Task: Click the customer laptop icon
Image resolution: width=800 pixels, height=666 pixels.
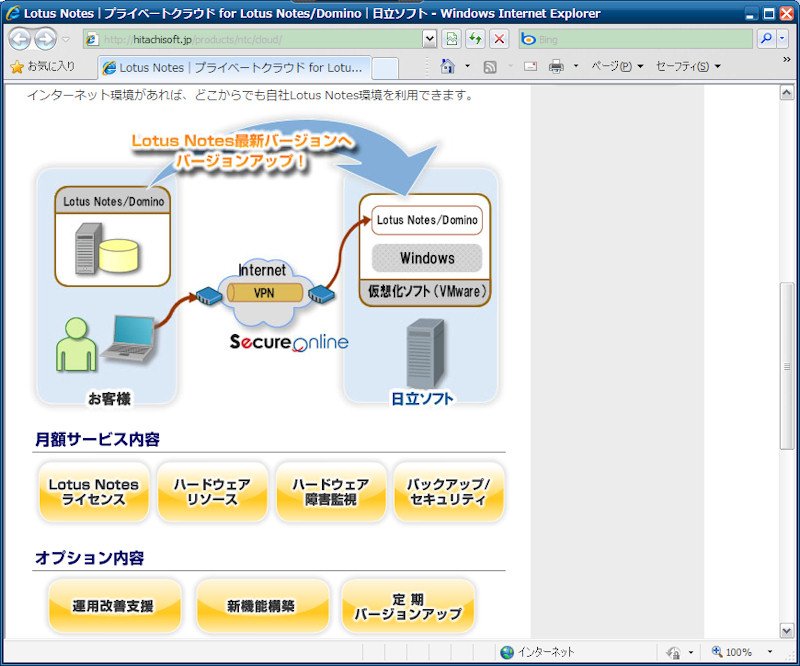Action: click(130, 339)
